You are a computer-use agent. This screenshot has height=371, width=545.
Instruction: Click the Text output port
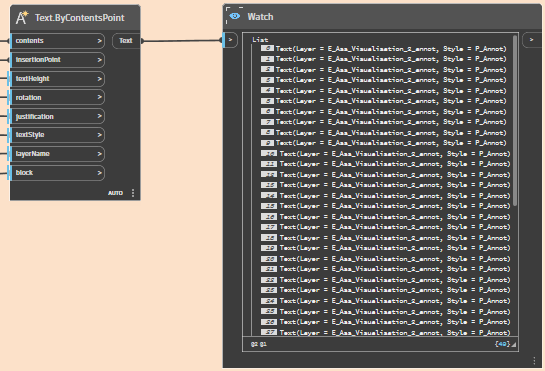126,41
